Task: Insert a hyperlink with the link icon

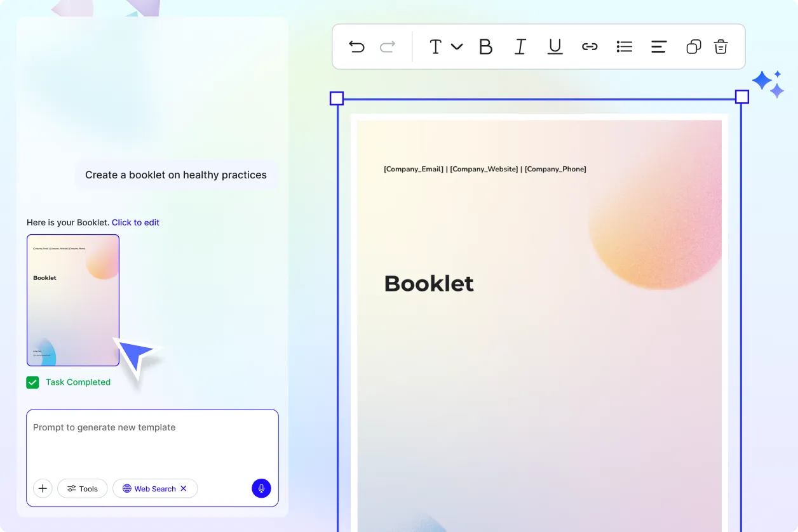Action: (590, 47)
